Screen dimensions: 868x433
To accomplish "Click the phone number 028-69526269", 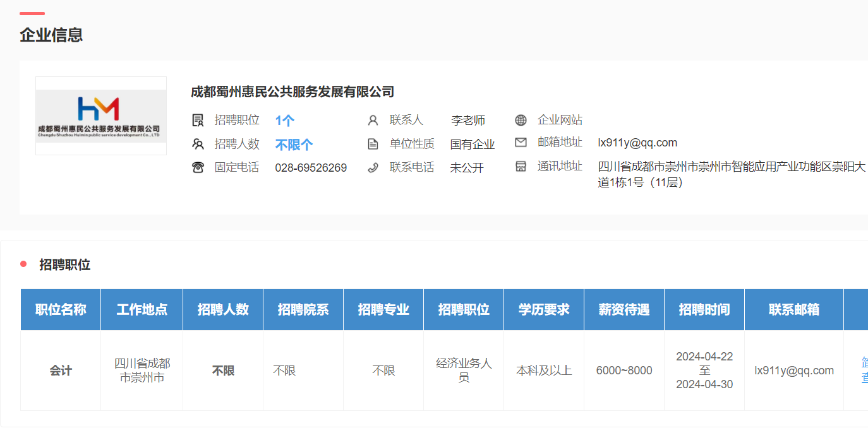I will click(311, 168).
